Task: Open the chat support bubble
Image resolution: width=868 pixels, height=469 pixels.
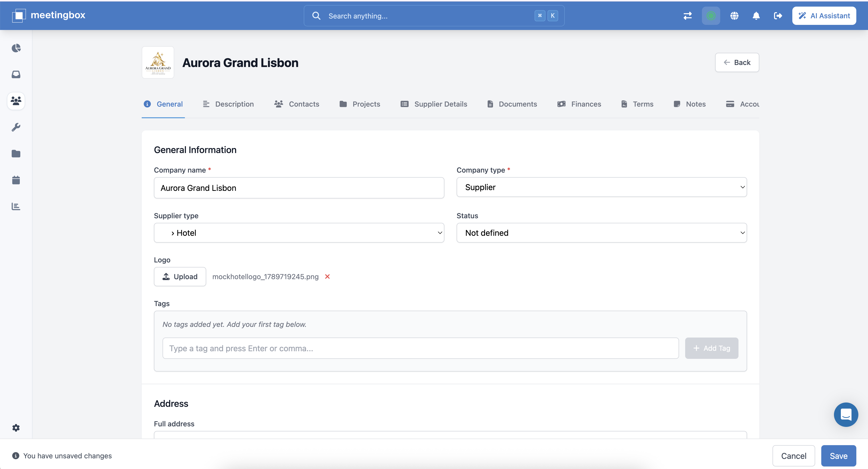Action: (x=846, y=414)
